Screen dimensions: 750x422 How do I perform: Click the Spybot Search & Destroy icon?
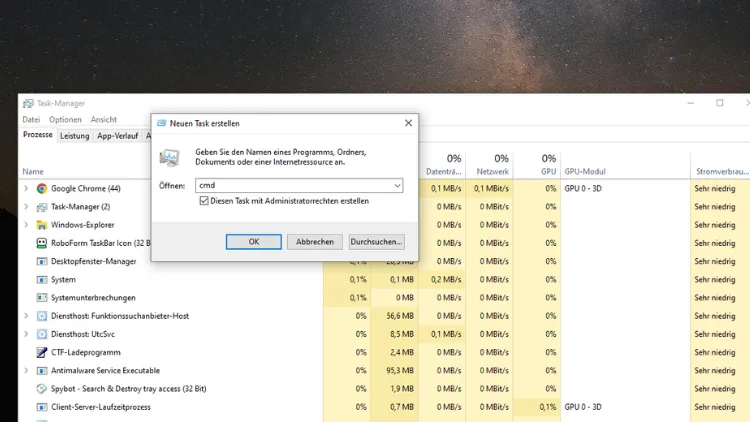(42, 389)
